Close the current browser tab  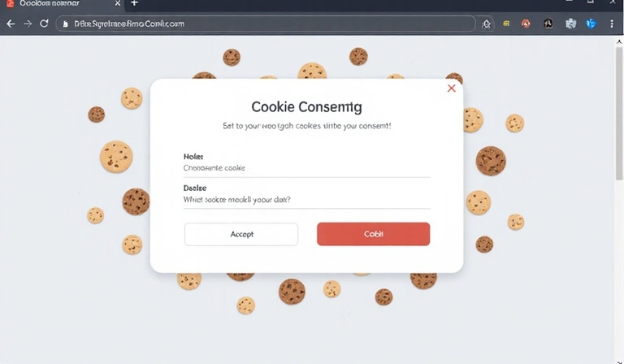pos(118,3)
